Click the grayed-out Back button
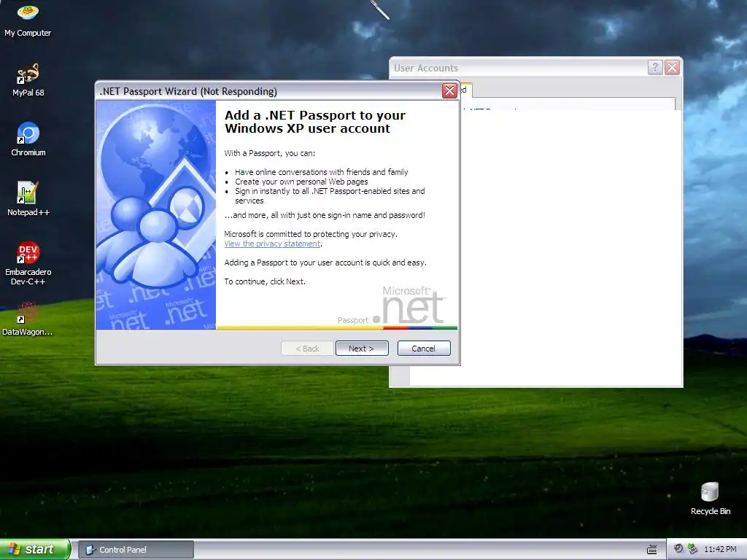Image resolution: width=747 pixels, height=560 pixels. [307, 348]
